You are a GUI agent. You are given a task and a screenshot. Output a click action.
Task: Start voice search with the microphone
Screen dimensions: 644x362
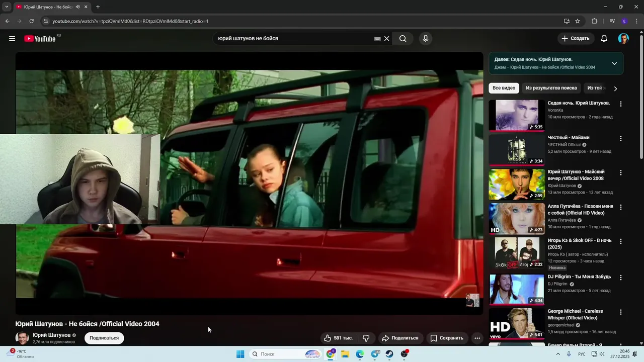click(426, 39)
